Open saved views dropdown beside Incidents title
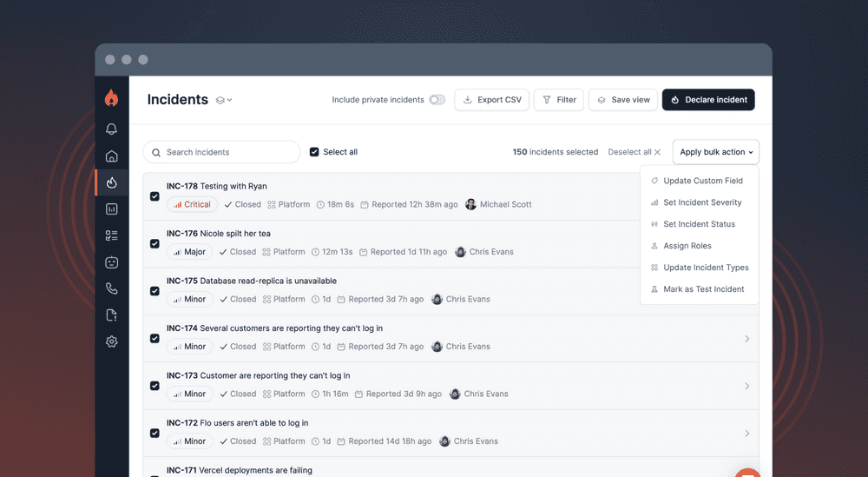The height and width of the screenshot is (477, 868). tap(224, 100)
